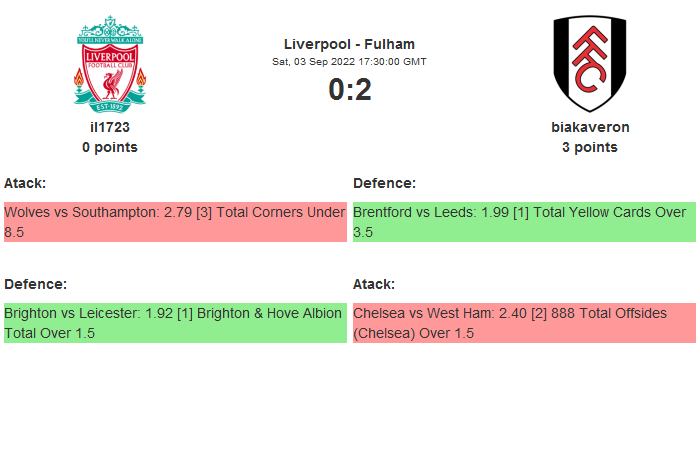Select the Chelsea vs West Ham offsides bet
This screenshot has width=700, height=460.
coord(524,323)
